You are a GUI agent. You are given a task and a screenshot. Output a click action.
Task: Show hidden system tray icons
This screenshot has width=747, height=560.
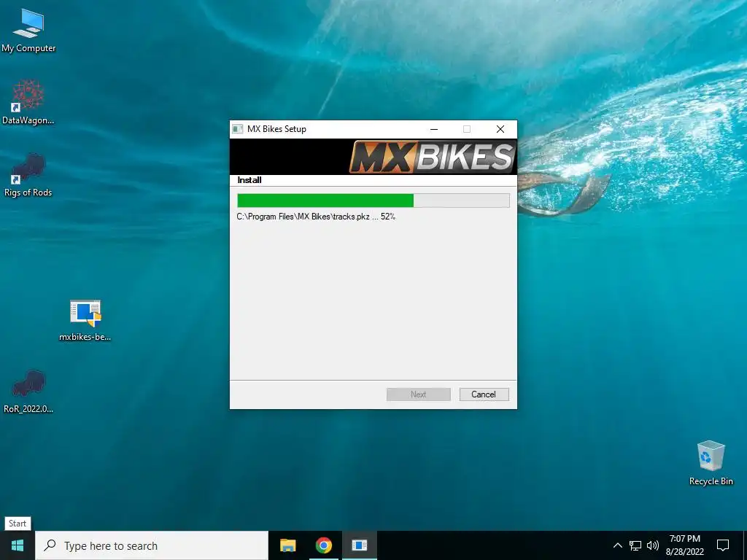pyautogui.click(x=617, y=545)
